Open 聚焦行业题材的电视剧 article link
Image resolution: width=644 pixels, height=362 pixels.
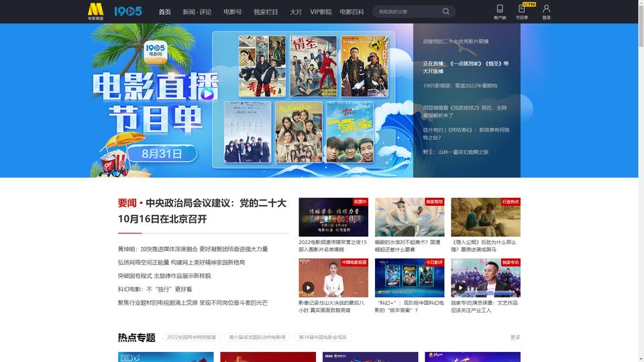pyautogui.click(x=193, y=303)
